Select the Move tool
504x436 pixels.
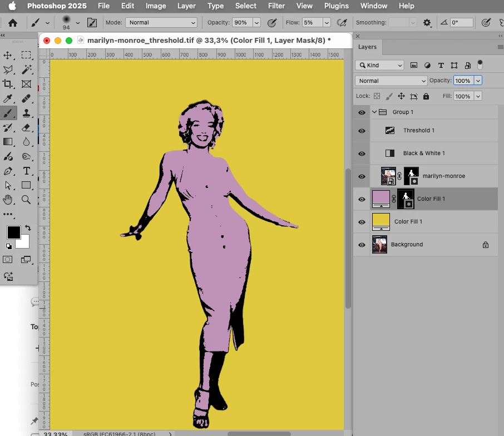click(x=8, y=55)
